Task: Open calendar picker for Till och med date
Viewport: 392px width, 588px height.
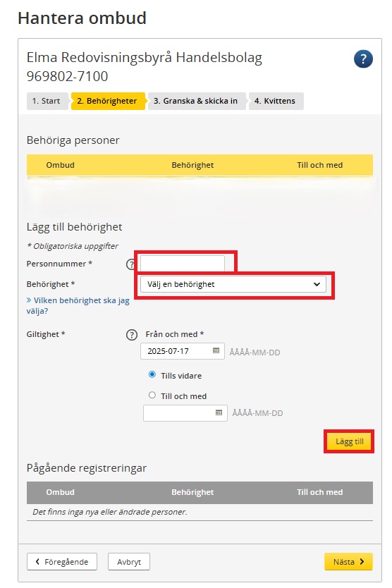Action: point(219,412)
